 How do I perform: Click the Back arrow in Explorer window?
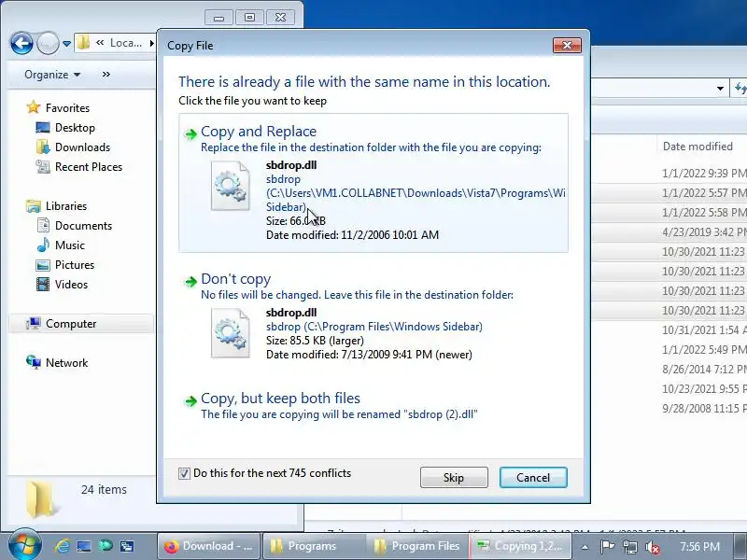21,43
